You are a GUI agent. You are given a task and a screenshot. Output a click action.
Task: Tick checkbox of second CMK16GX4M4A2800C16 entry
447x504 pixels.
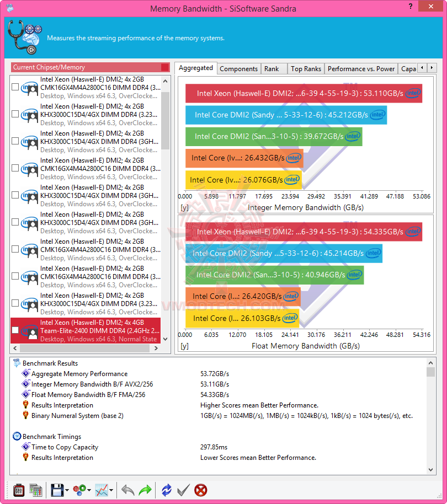(15, 168)
